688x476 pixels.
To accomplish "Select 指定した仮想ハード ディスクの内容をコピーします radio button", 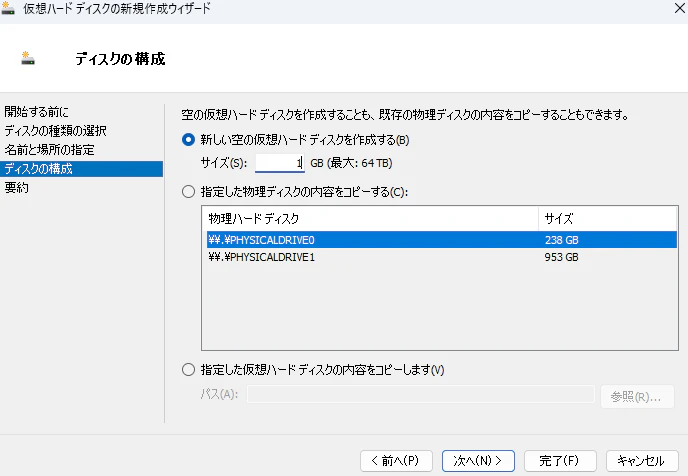I will 188,370.
